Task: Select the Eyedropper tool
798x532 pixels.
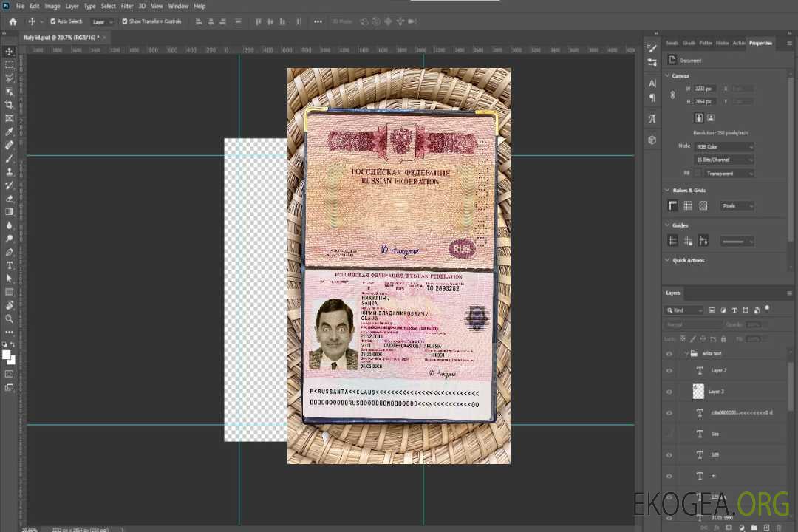Action: pyautogui.click(x=9, y=132)
